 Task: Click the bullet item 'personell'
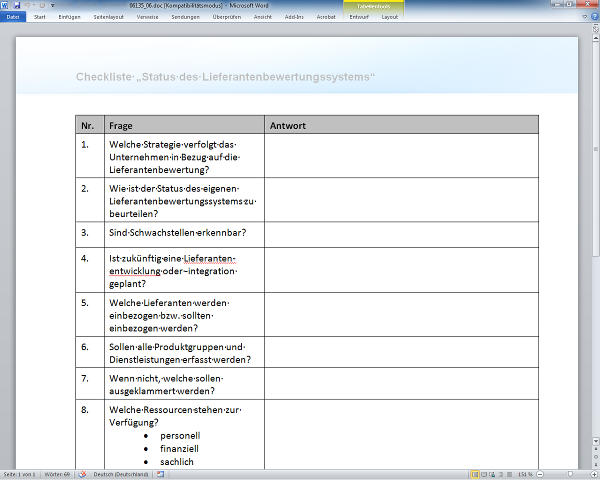(x=180, y=436)
